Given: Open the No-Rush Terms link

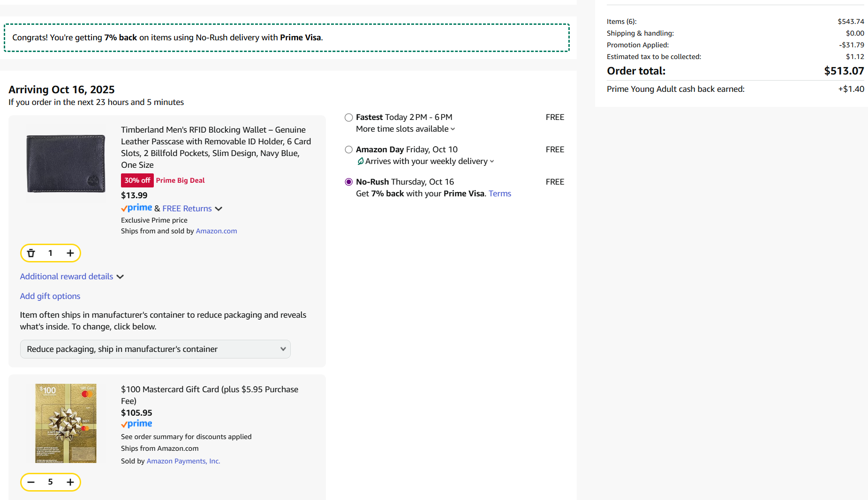Looking at the screenshot, I should pyautogui.click(x=499, y=194).
